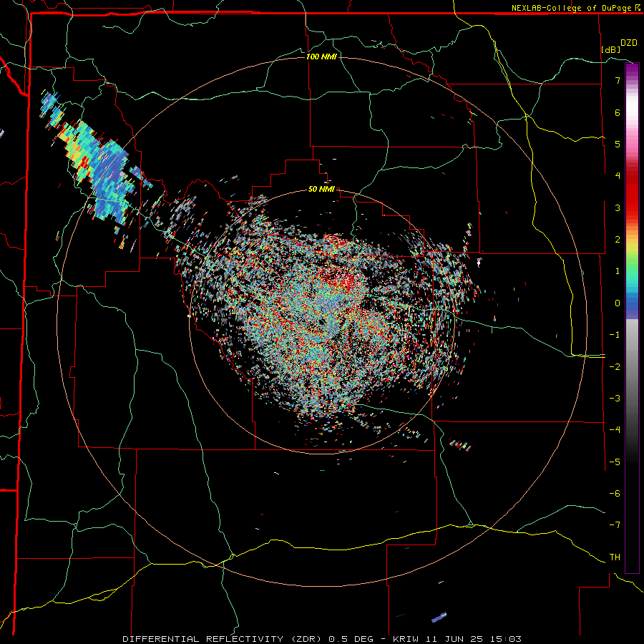Click the TH threshold label on scale
Screen dimensions: 644x644
tap(615, 557)
